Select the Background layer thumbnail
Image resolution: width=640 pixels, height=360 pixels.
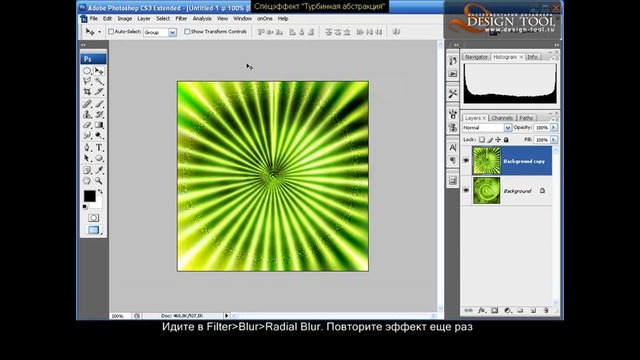coord(486,190)
